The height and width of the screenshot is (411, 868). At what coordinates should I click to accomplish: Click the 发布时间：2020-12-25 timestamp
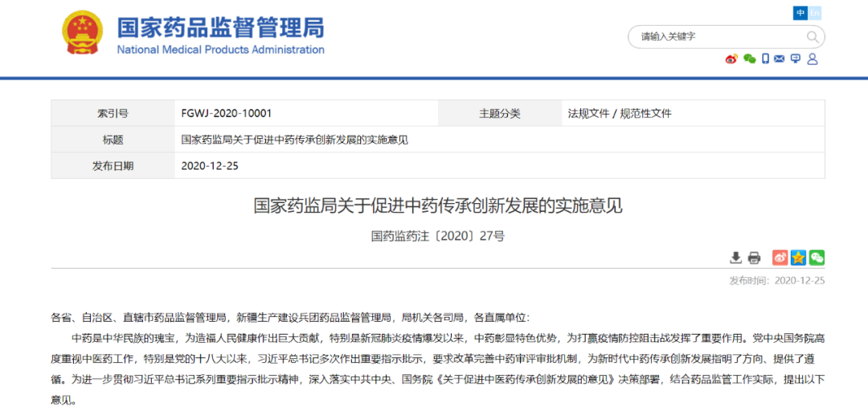[777, 280]
